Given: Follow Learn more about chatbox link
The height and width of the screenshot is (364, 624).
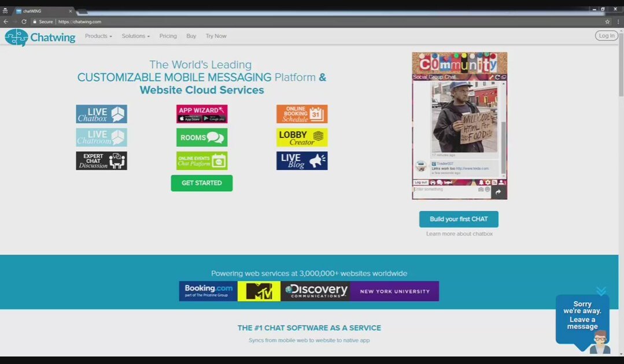Looking at the screenshot, I should pyautogui.click(x=459, y=233).
